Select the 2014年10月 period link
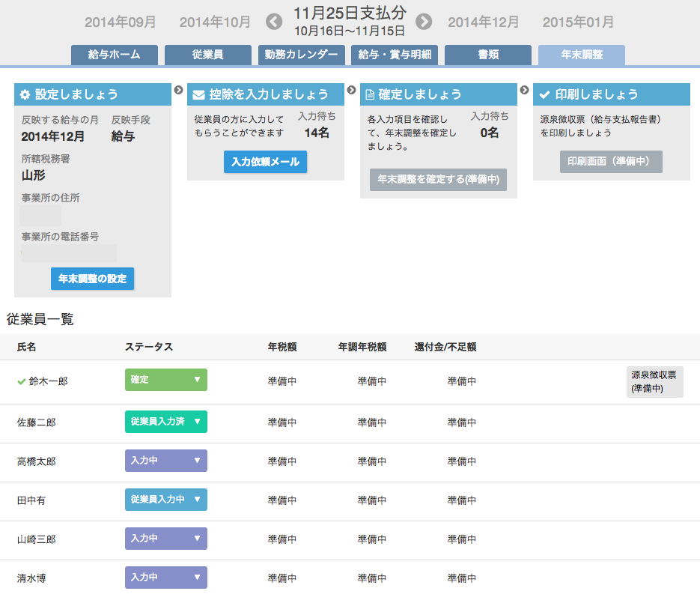 click(x=215, y=22)
